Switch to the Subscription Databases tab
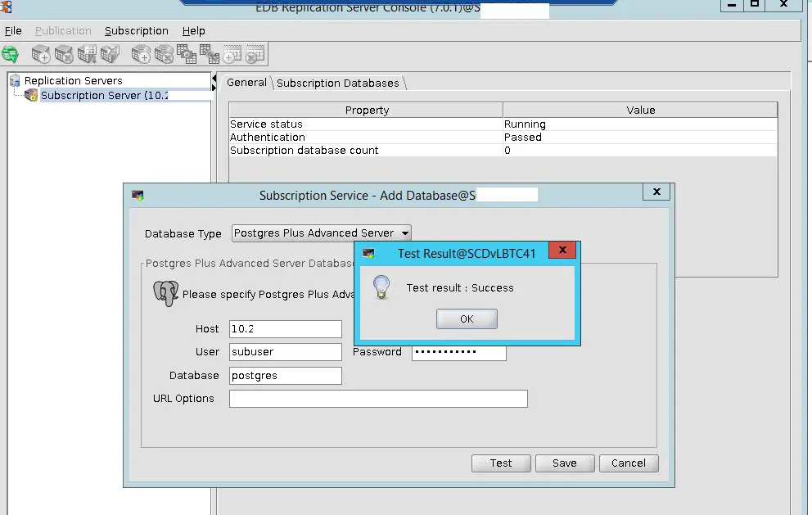Image resolution: width=812 pixels, height=515 pixels. [x=337, y=83]
